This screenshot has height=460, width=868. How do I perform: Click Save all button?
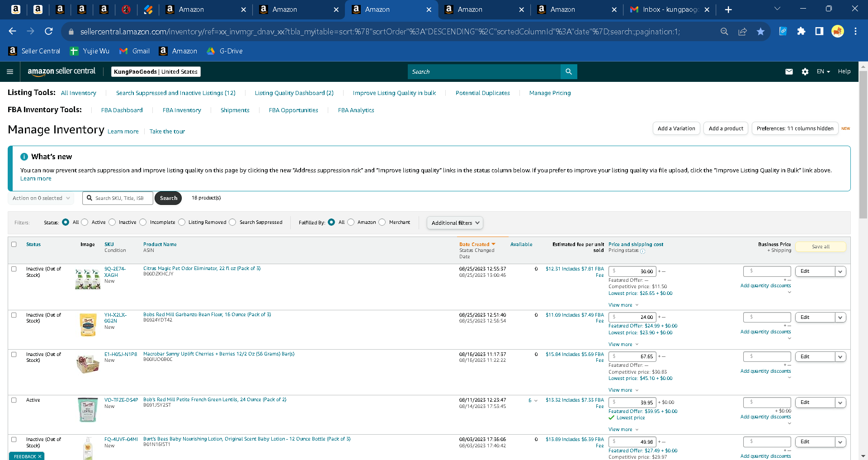[821, 247]
